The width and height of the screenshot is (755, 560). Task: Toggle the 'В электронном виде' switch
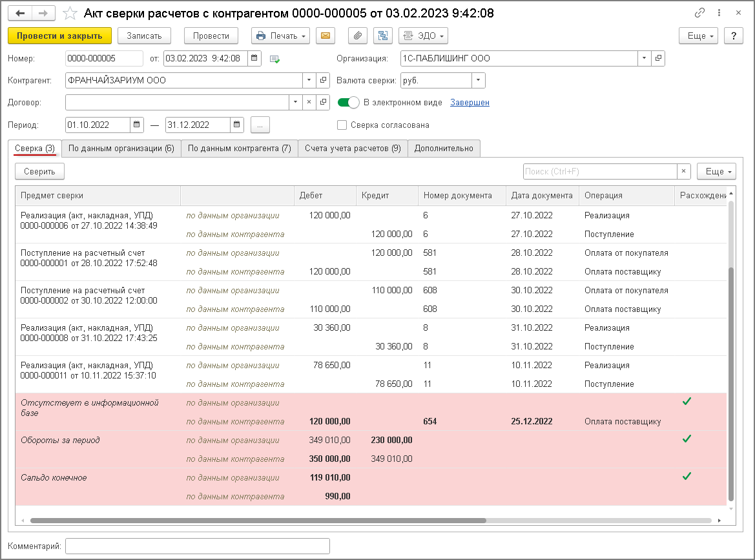coord(348,103)
